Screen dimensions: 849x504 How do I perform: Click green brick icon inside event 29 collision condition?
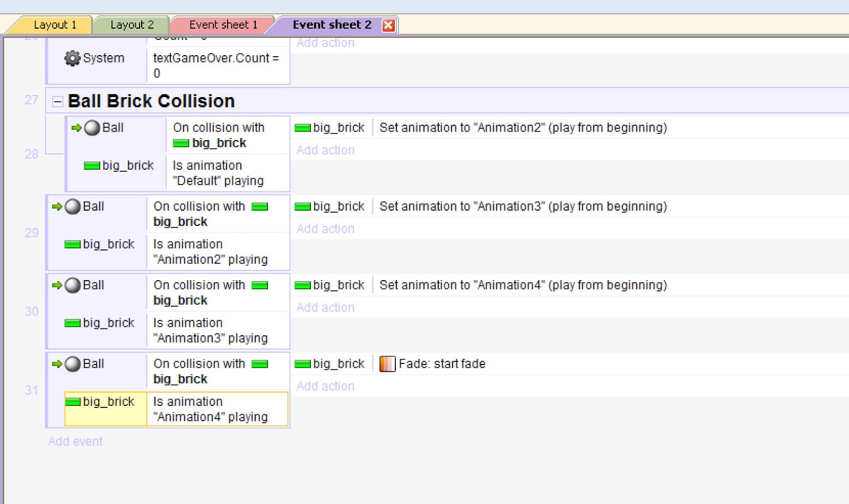point(260,206)
